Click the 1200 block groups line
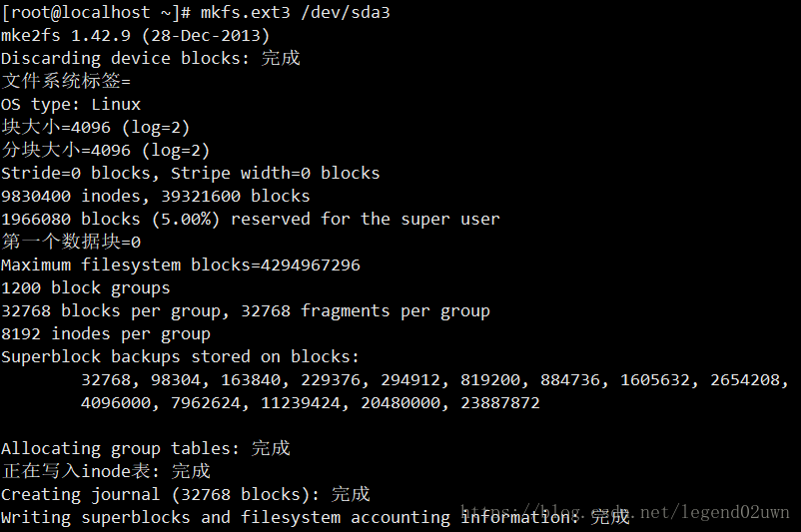Viewport: 801px width, 532px height. pyautogui.click(x=85, y=287)
